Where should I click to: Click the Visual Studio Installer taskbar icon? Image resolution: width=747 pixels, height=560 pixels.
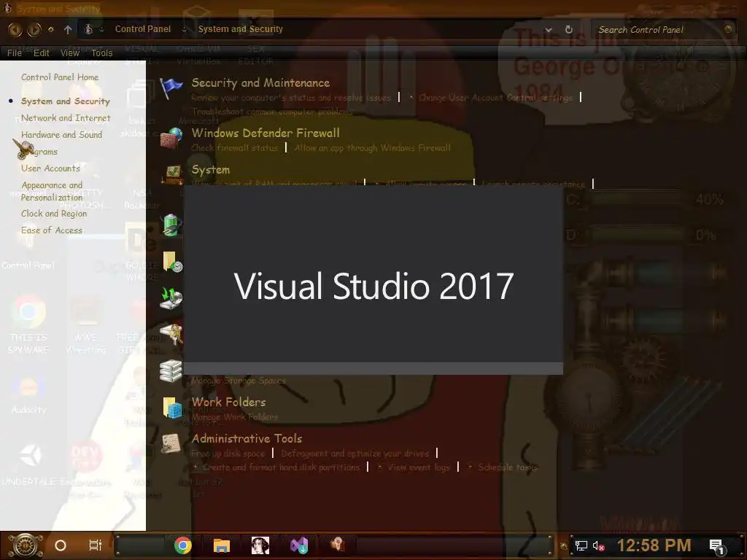299,545
